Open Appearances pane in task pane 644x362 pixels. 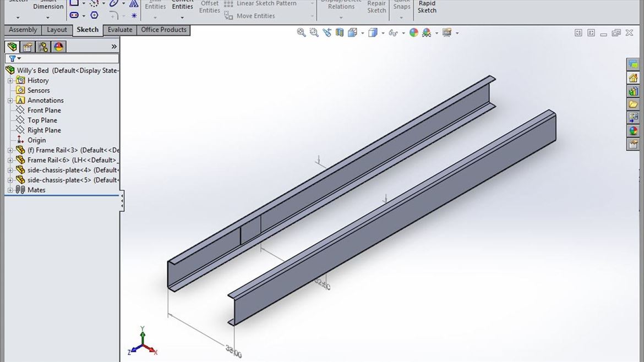pos(633,131)
